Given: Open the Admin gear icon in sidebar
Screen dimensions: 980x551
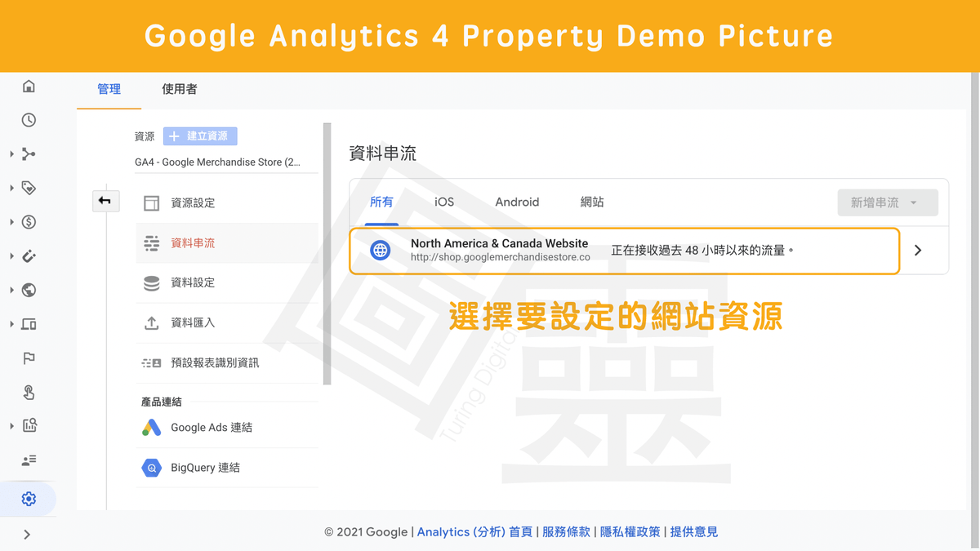Looking at the screenshot, I should coord(29,499).
